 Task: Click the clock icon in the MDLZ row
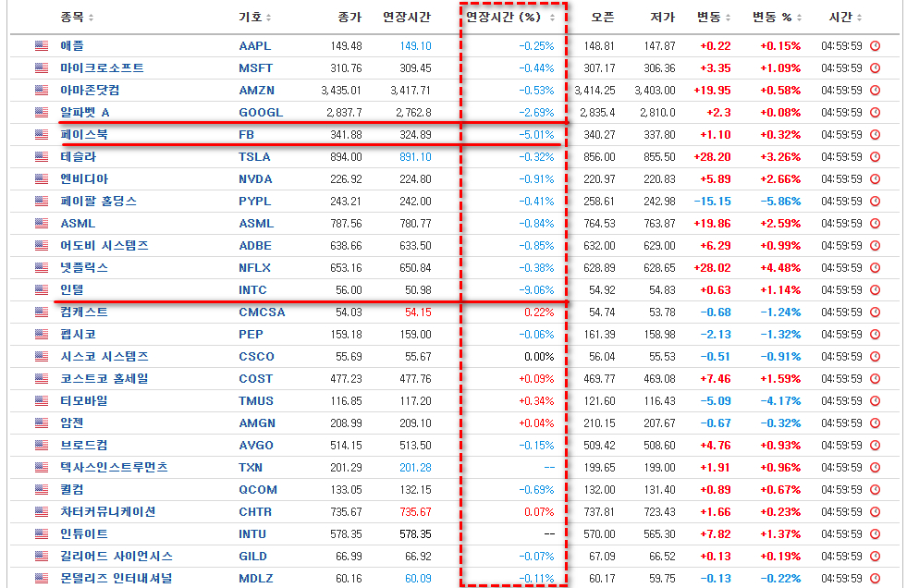tap(876, 578)
